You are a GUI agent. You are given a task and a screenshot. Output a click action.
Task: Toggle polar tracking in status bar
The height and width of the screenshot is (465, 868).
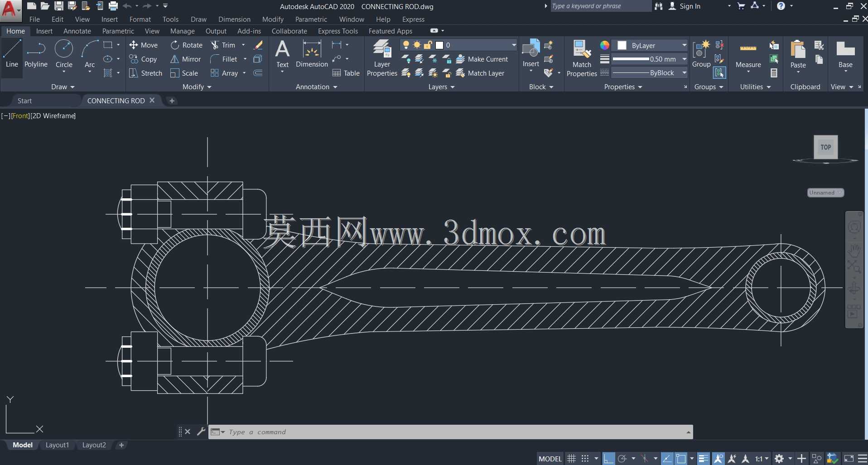pyautogui.click(x=622, y=459)
